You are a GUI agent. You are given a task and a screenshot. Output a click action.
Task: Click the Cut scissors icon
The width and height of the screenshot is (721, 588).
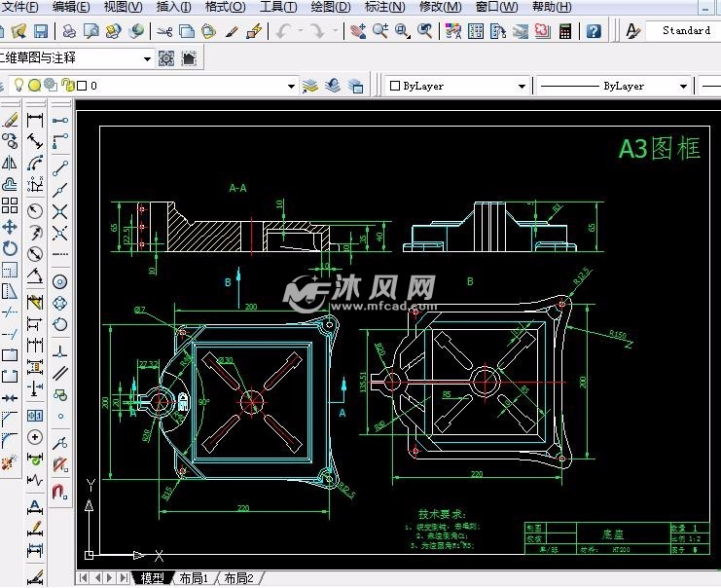pyautogui.click(x=164, y=31)
